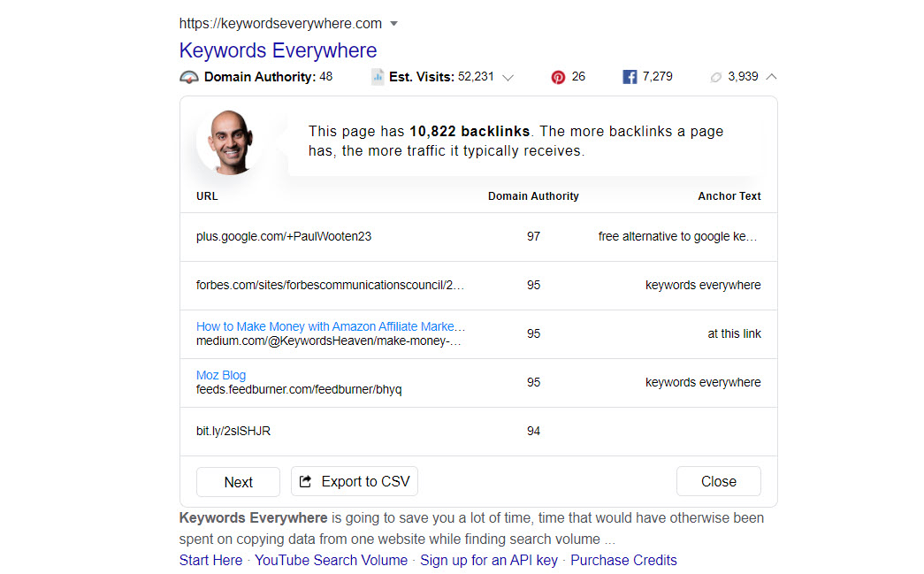Open dropdown arrow beside the site URL
Image resolution: width=924 pixels, height=574 pixels.
393,24
